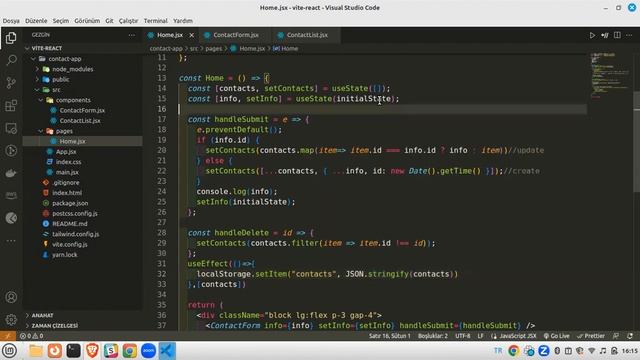
Task: Open the Brave browser from the taskbar
Action: coord(92,351)
